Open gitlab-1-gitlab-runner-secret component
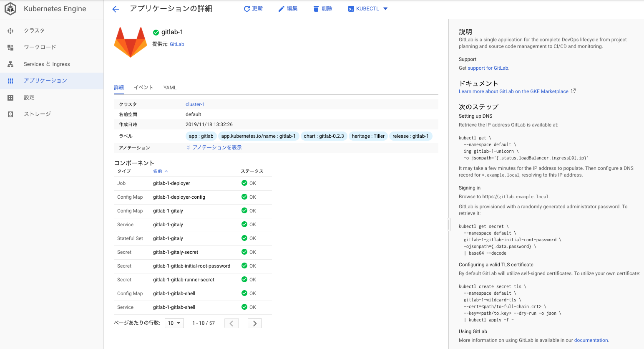The height and width of the screenshot is (349, 644). pyautogui.click(x=184, y=280)
